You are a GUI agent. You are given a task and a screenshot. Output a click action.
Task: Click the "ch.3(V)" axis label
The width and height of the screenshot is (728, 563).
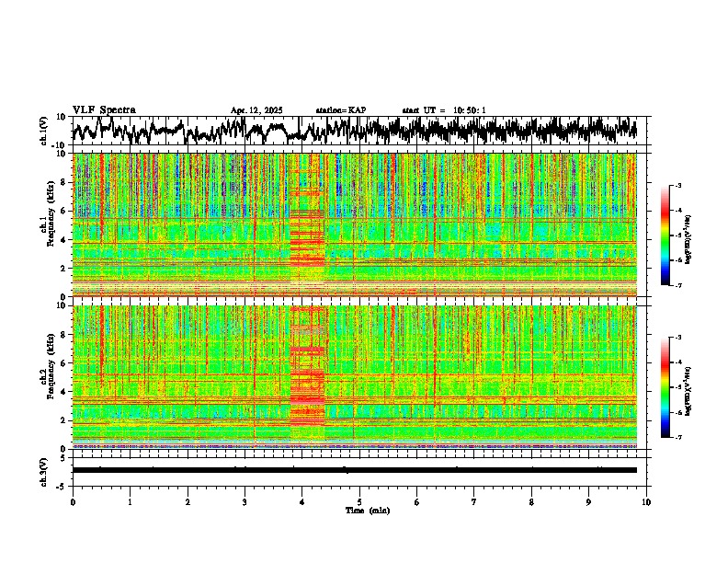[44, 472]
